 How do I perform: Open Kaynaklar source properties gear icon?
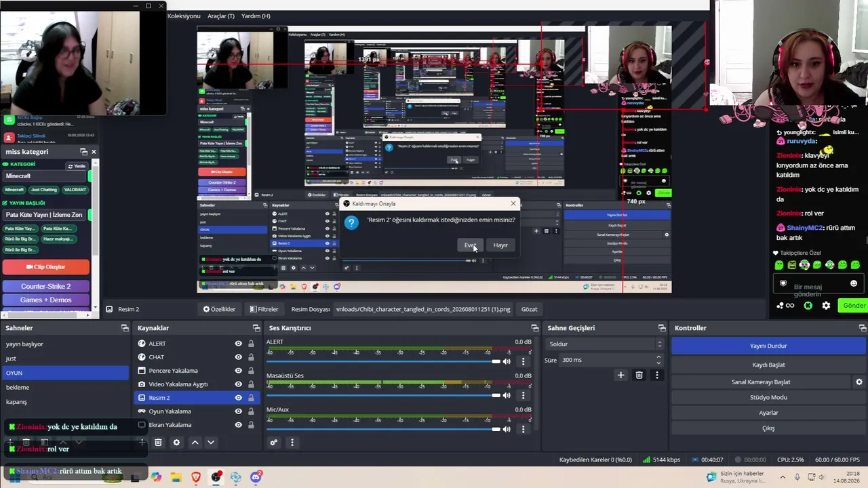coord(176,443)
